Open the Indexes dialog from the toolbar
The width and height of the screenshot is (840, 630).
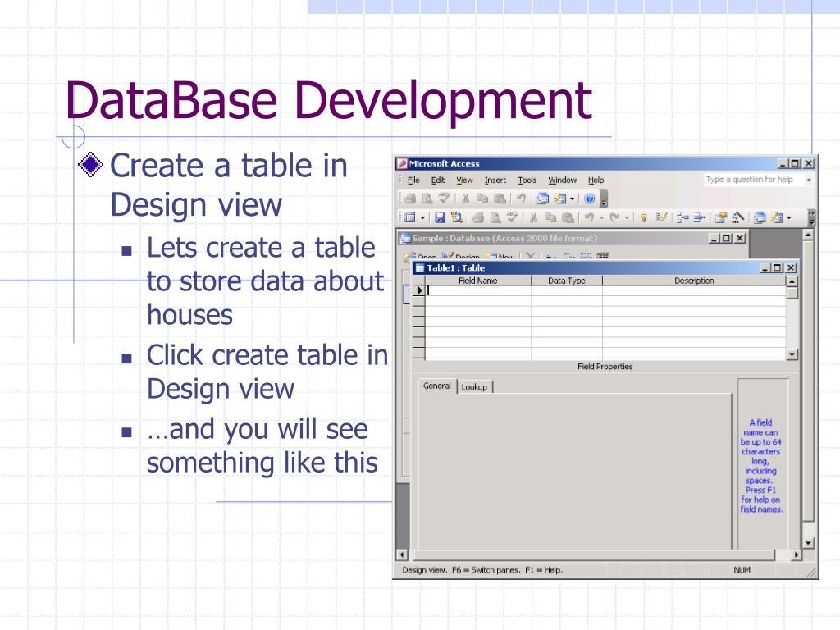[x=662, y=217]
